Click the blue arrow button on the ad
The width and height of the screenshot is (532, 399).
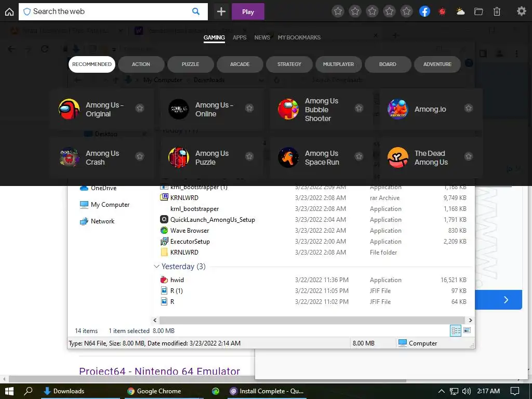point(506,300)
